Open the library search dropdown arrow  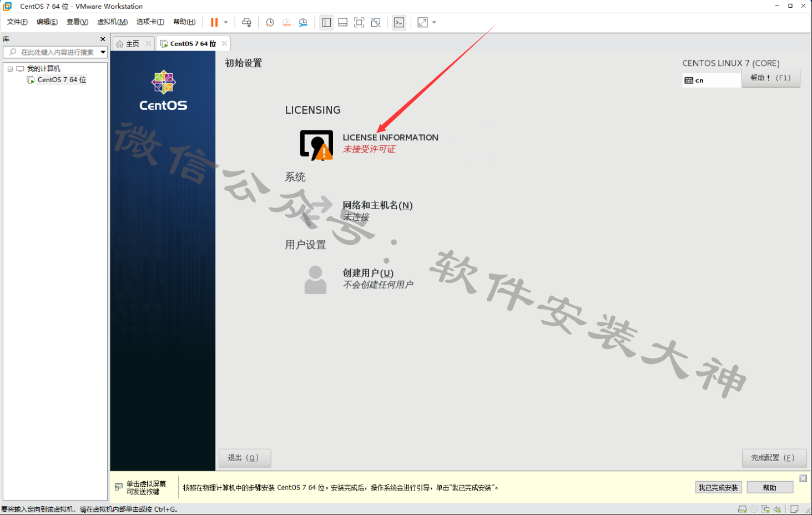(x=103, y=52)
